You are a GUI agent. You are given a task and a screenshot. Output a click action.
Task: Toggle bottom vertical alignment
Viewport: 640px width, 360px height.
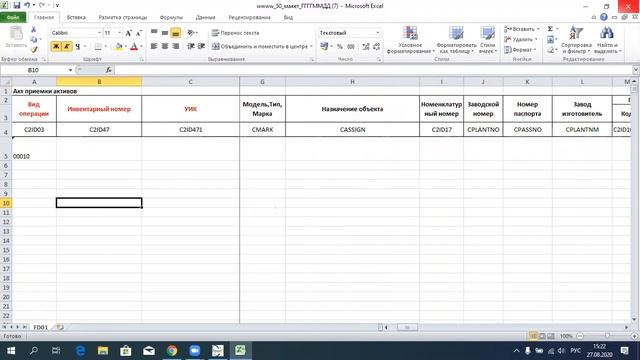coord(176,33)
